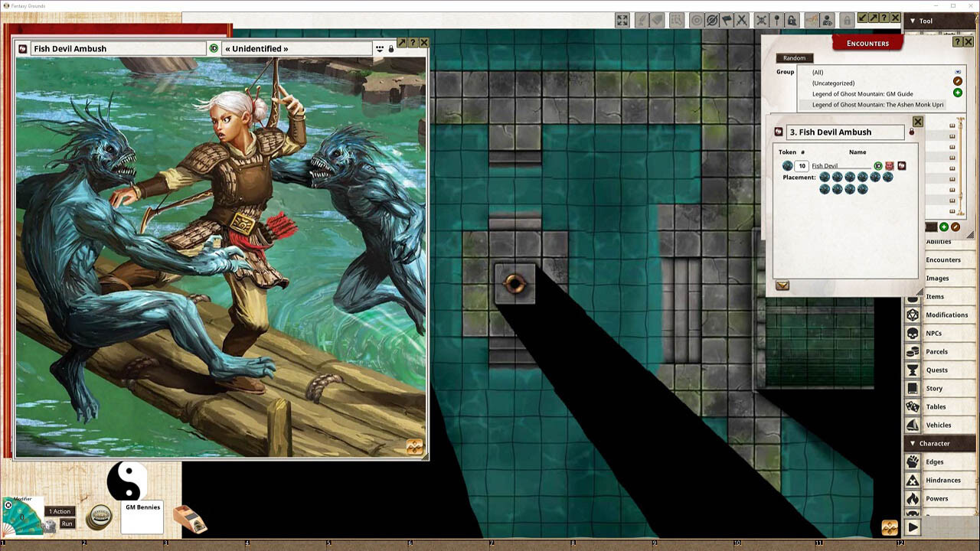The image size is (980, 551).
Task: Toggle the map lock icon in the toolbar
Action: (x=846, y=19)
